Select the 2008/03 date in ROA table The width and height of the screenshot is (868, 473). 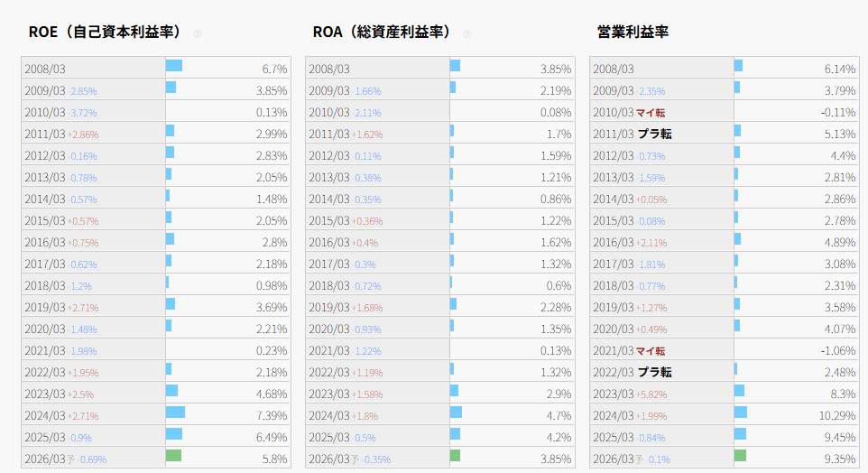coord(329,70)
